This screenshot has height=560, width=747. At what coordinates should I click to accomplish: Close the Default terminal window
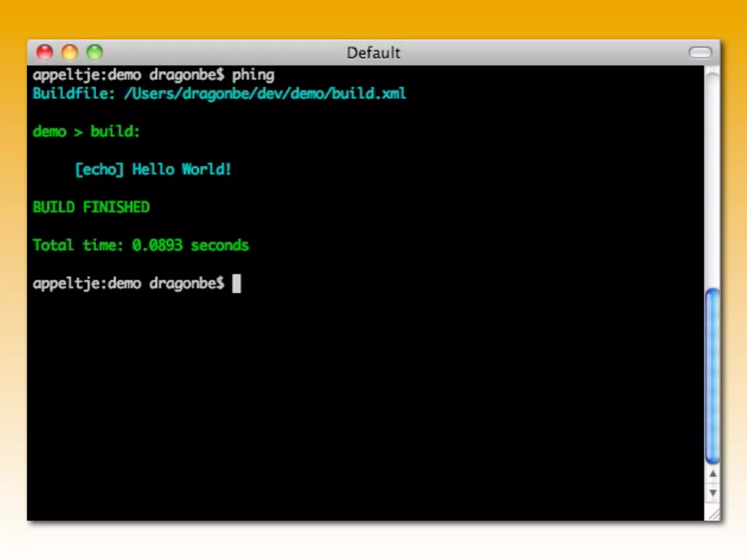coord(45,52)
